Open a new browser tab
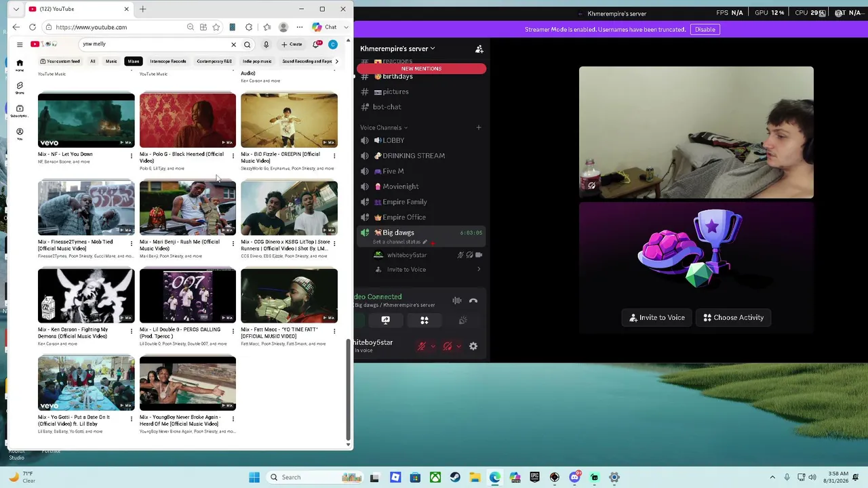 pos(142,9)
